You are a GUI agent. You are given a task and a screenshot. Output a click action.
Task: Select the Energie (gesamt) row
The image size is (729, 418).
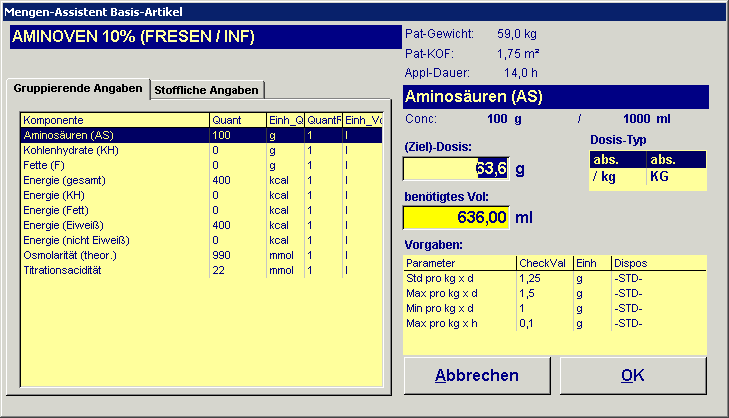[202, 180]
